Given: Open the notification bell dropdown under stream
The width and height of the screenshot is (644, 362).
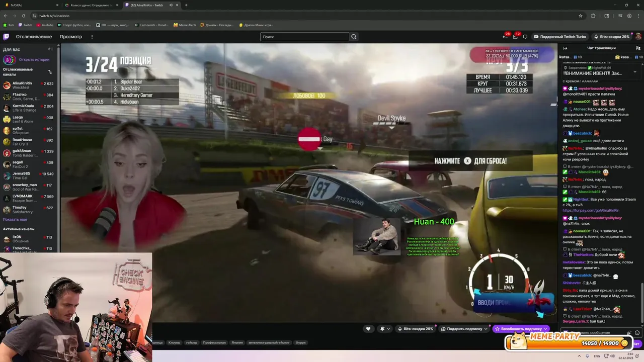Looking at the screenshot, I should 385,329.
